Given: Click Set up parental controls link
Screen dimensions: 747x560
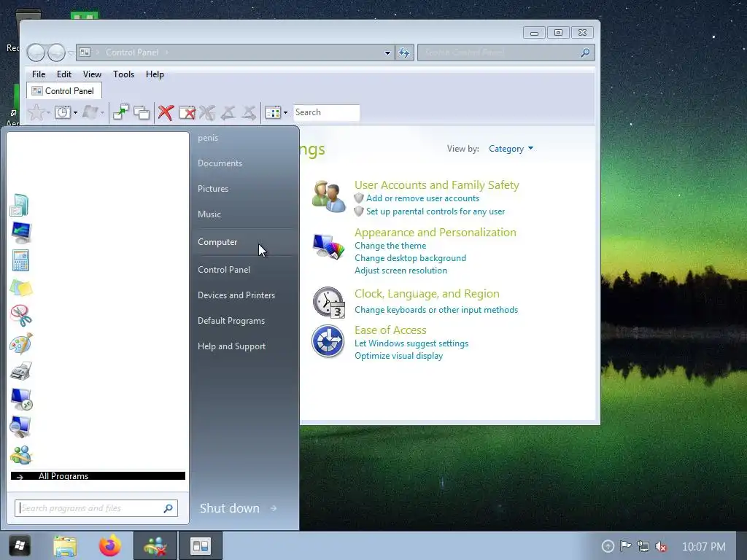Looking at the screenshot, I should point(435,211).
